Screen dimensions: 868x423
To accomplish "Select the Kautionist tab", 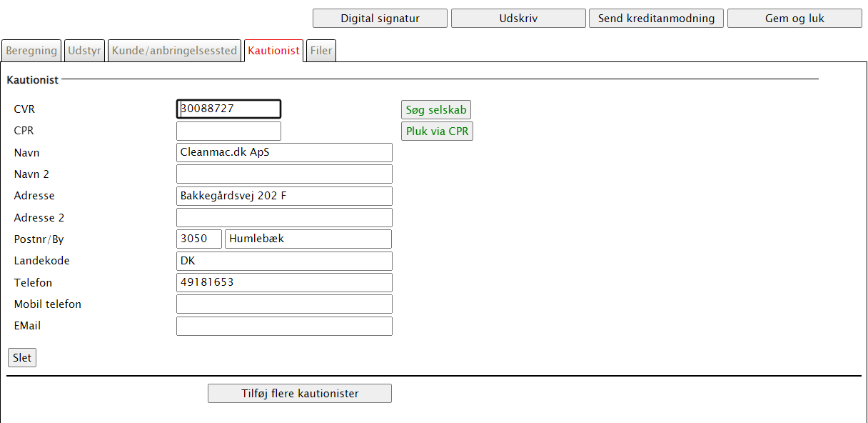I will (273, 51).
